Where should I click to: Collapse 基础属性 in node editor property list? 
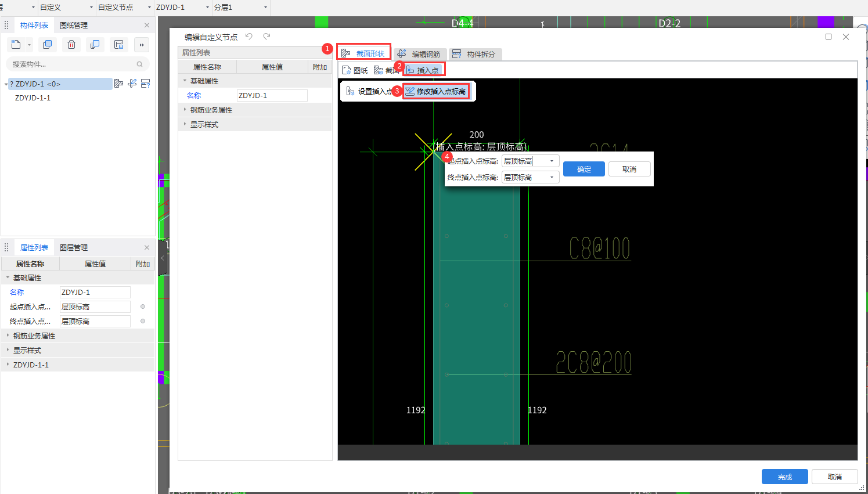point(185,81)
